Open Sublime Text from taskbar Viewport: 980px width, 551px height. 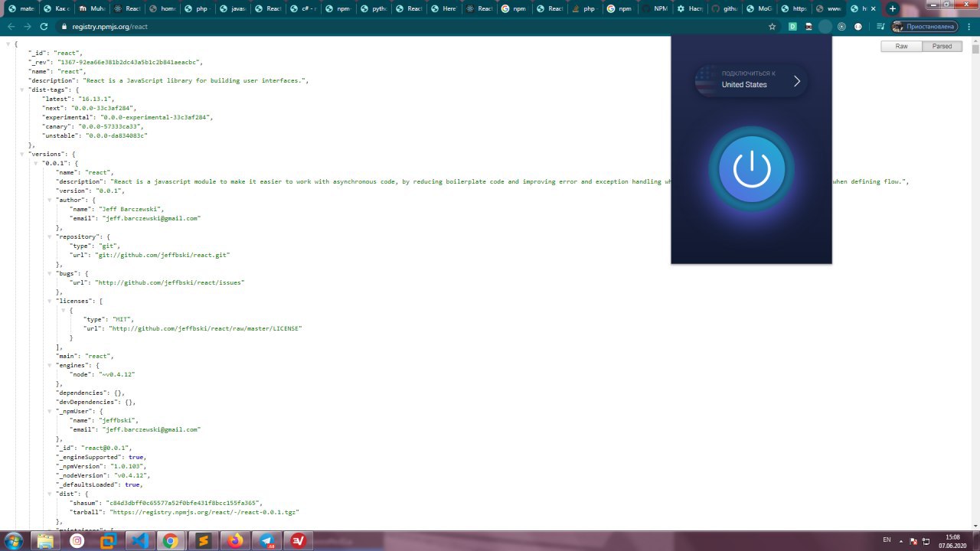(204, 541)
